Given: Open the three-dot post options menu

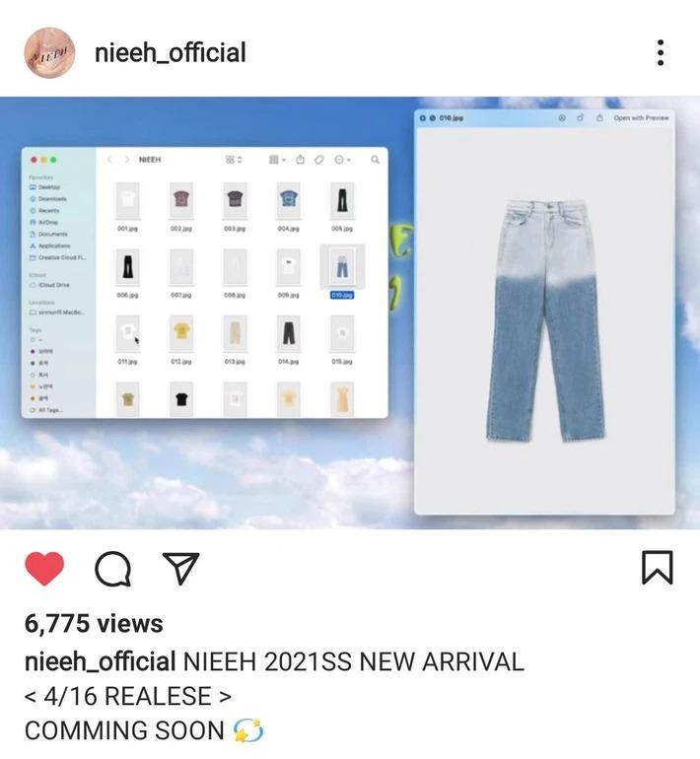Looking at the screenshot, I should pyautogui.click(x=661, y=53).
